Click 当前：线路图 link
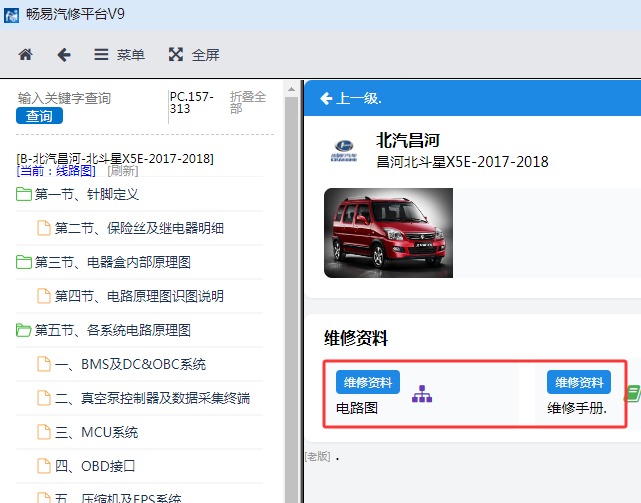This screenshot has height=503, width=641. coord(56,171)
